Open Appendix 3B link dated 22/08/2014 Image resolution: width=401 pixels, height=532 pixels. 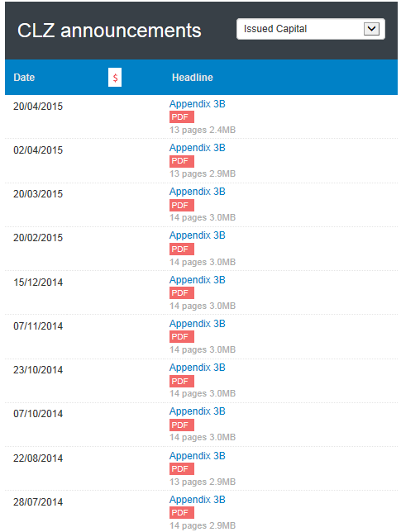point(198,456)
